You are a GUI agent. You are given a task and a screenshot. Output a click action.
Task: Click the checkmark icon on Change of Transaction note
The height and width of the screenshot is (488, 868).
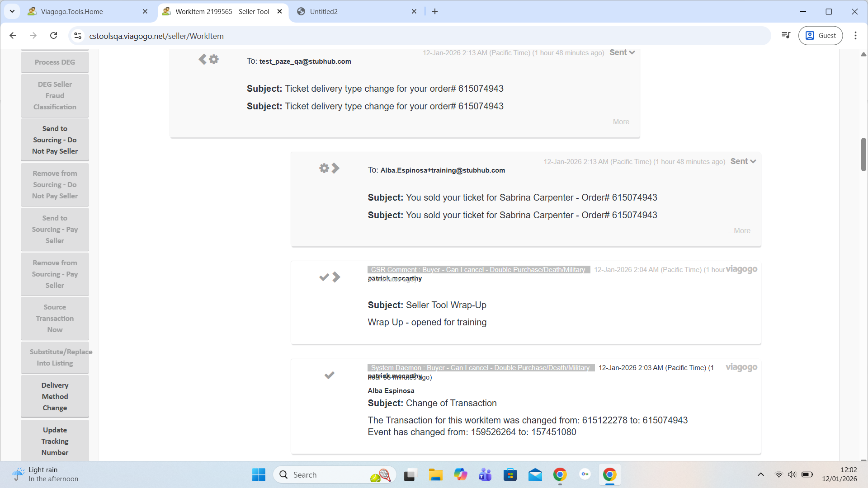click(329, 375)
